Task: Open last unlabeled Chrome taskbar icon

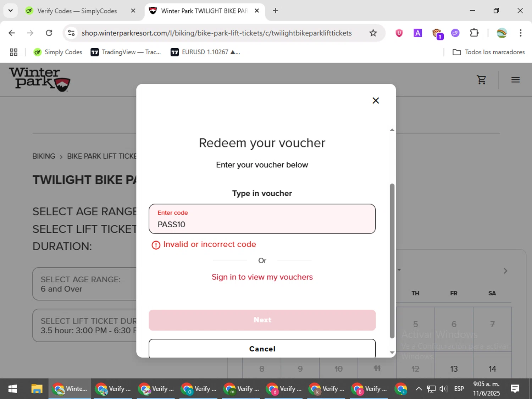Action: click(401, 389)
